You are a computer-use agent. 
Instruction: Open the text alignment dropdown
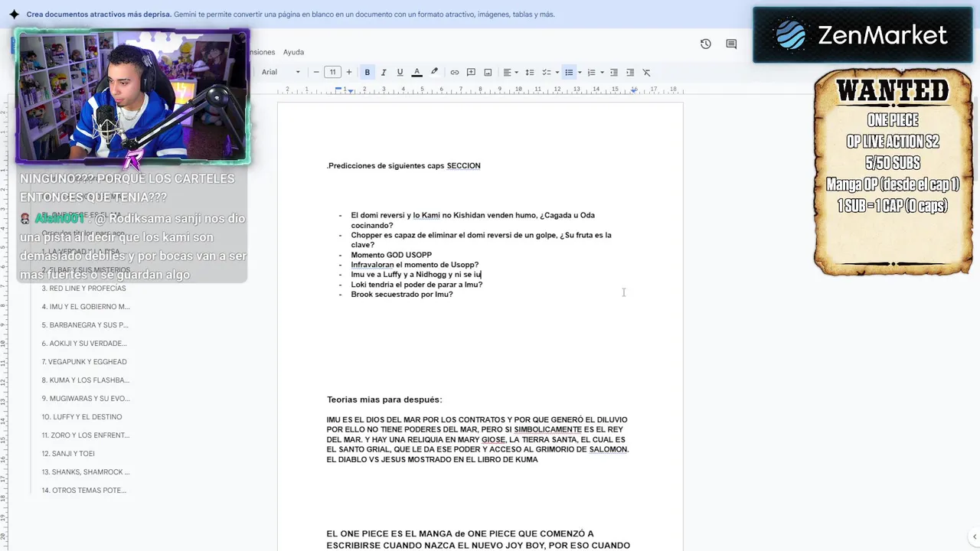click(510, 72)
